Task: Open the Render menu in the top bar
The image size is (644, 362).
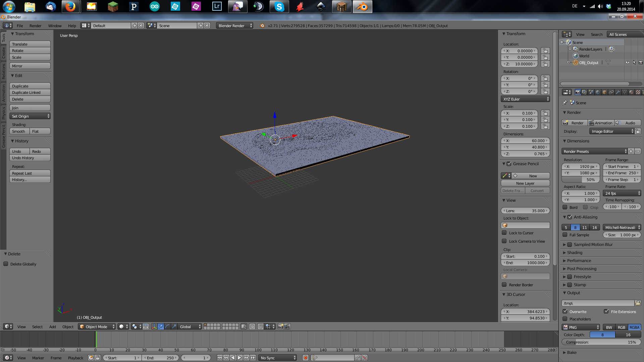Action: 36,25
